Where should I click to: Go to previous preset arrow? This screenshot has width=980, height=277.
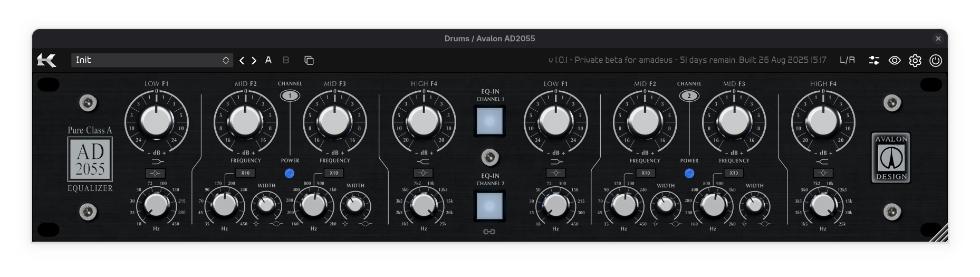242,61
